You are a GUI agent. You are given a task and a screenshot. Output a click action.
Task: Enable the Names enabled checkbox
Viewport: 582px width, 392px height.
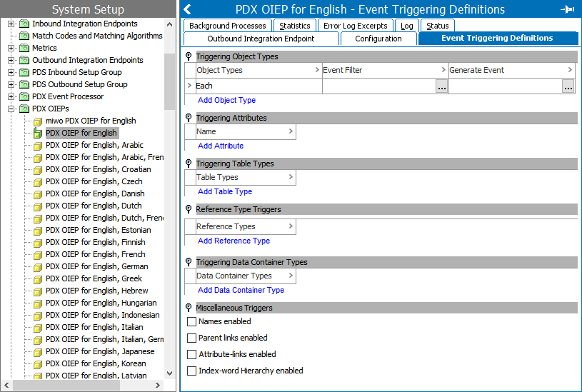click(191, 321)
